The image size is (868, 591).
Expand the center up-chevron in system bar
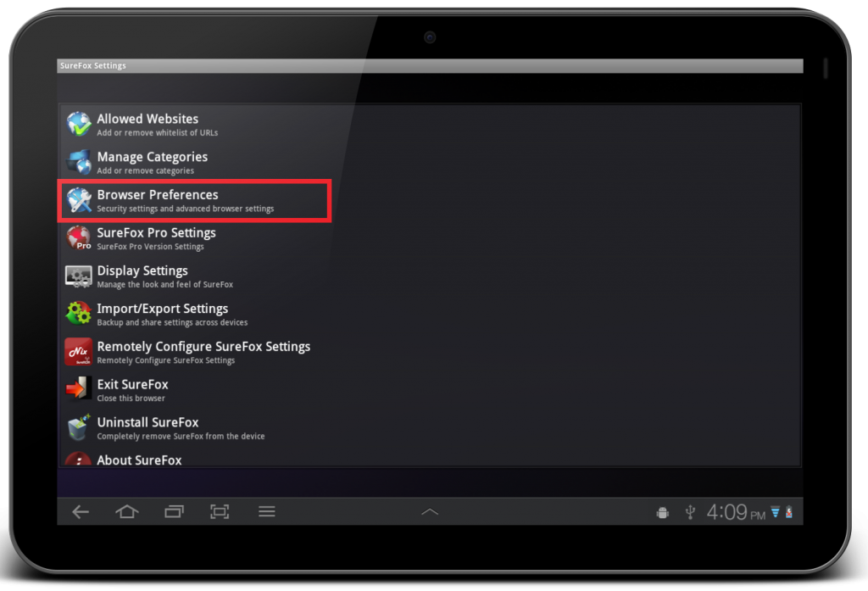tap(430, 512)
